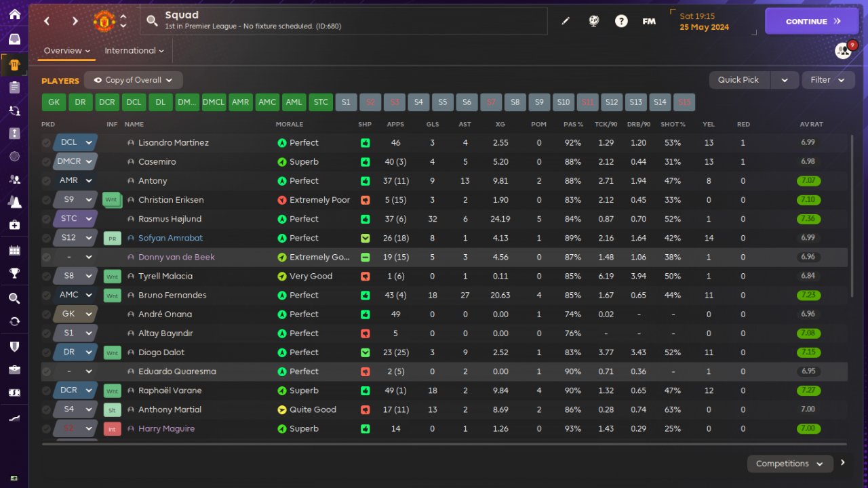Screen dimensions: 868x488
Task: Open the Dynamics icon in sidebar
Action: click(x=14, y=110)
